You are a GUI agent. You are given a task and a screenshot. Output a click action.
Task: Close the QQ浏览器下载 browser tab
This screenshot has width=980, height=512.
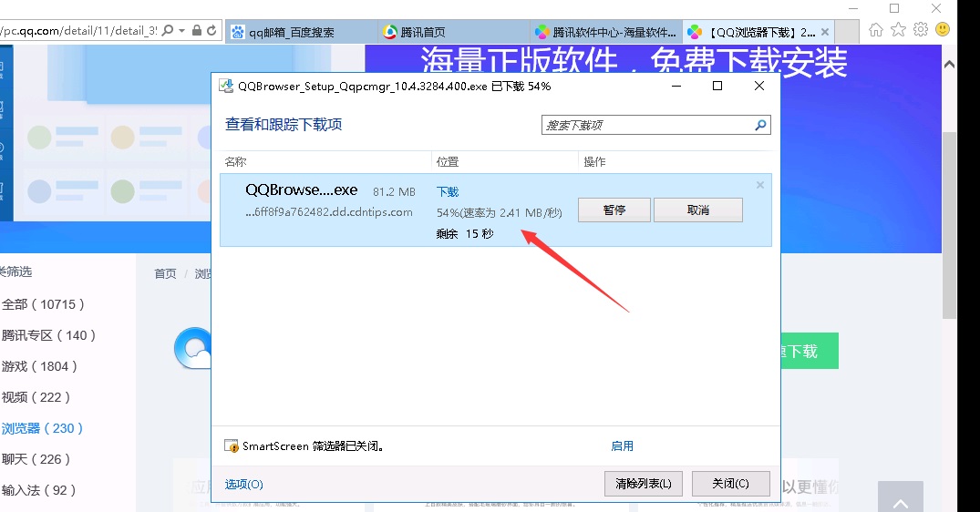click(x=825, y=32)
